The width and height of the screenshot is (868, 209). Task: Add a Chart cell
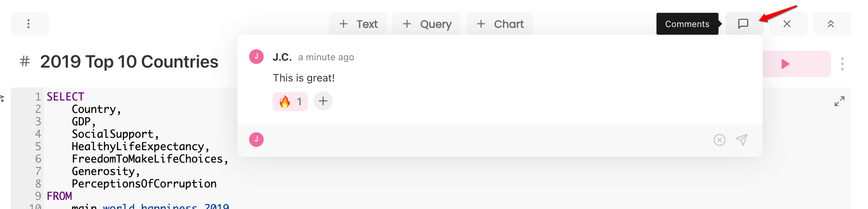click(499, 24)
